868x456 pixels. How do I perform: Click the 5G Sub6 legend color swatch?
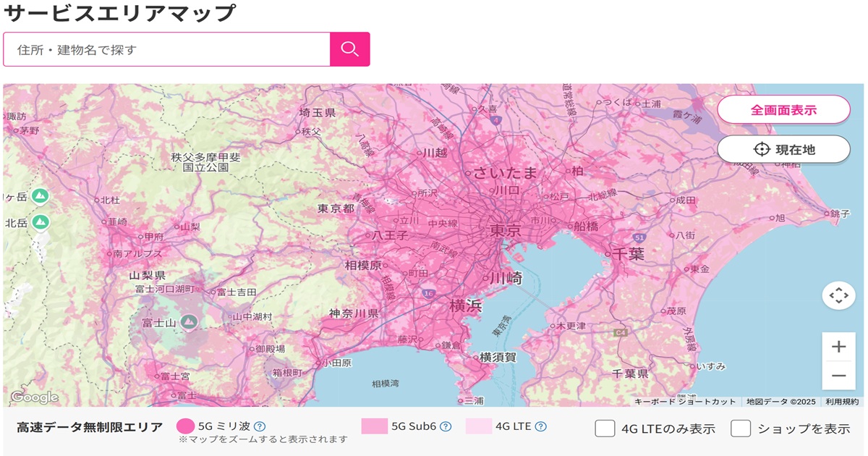pos(375,426)
